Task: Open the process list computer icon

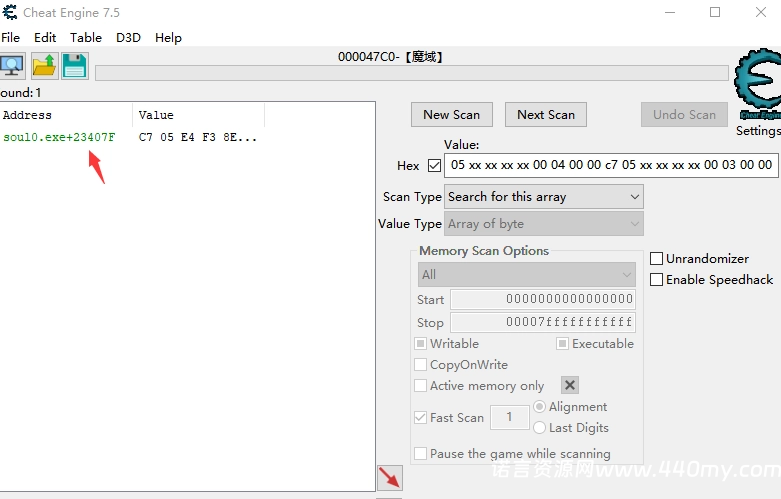Action: pos(12,66)
